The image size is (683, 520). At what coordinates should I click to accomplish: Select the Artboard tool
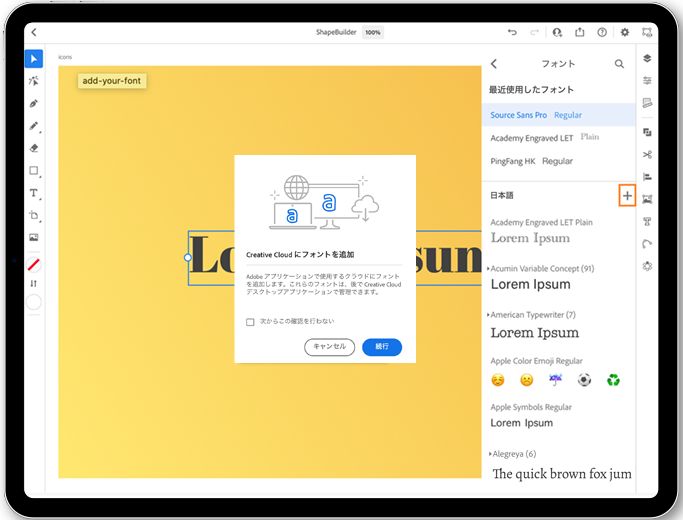[x=34, y=215]
